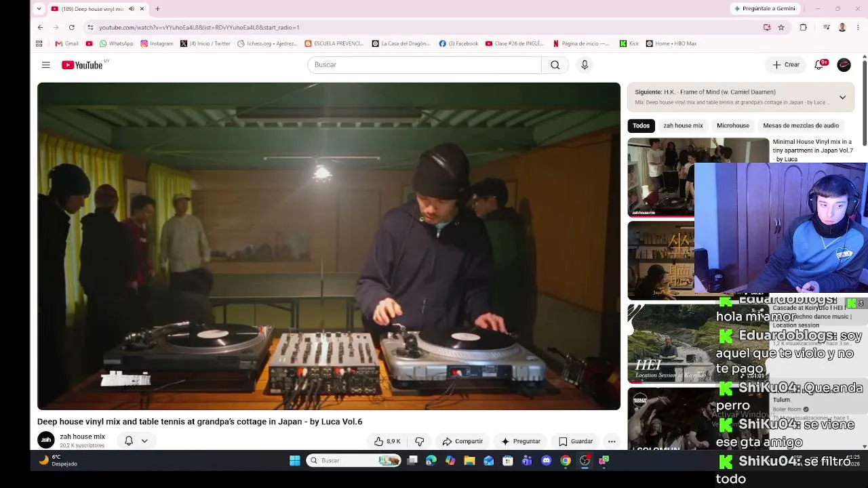Open YouTube notifications bell in the header
The image size is (868, 488).
click(x=819, y=64)
